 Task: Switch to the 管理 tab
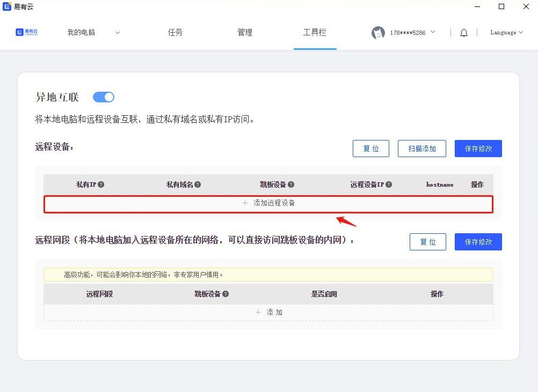245,32
